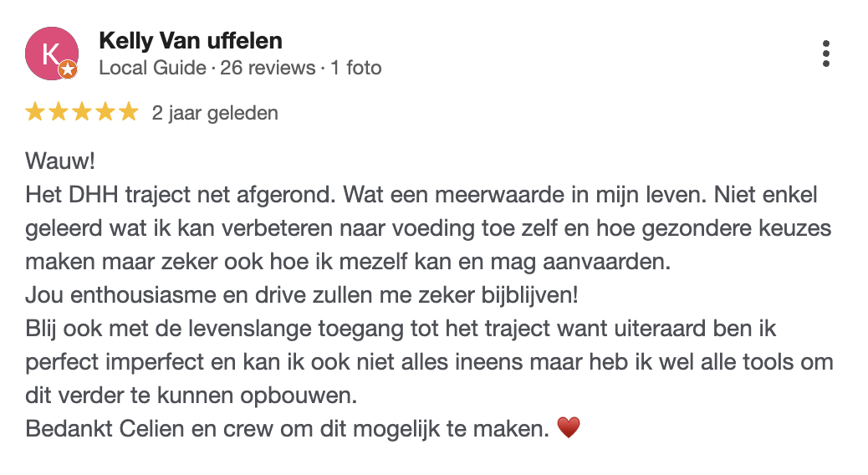The image size is (868, 475).
Task: Click the first yellow rating star
Action: coord(35,112)
